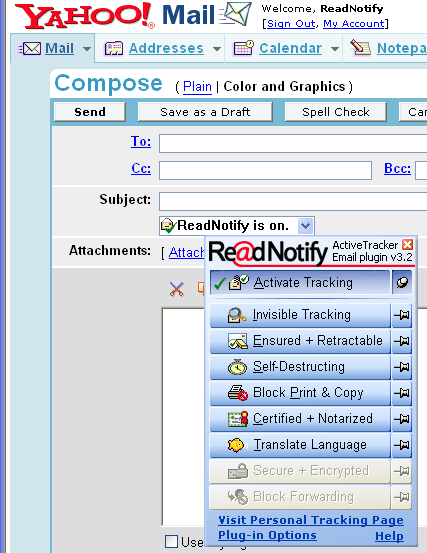Enable Translate Language

(x=300, y=445)
